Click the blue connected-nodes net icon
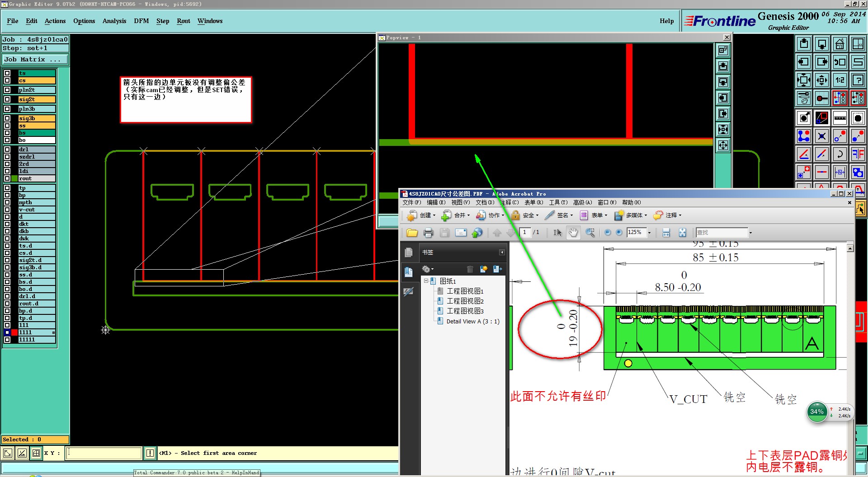This screenshot has width=868, height=477. pyautogui.click(x=804, y=136)
